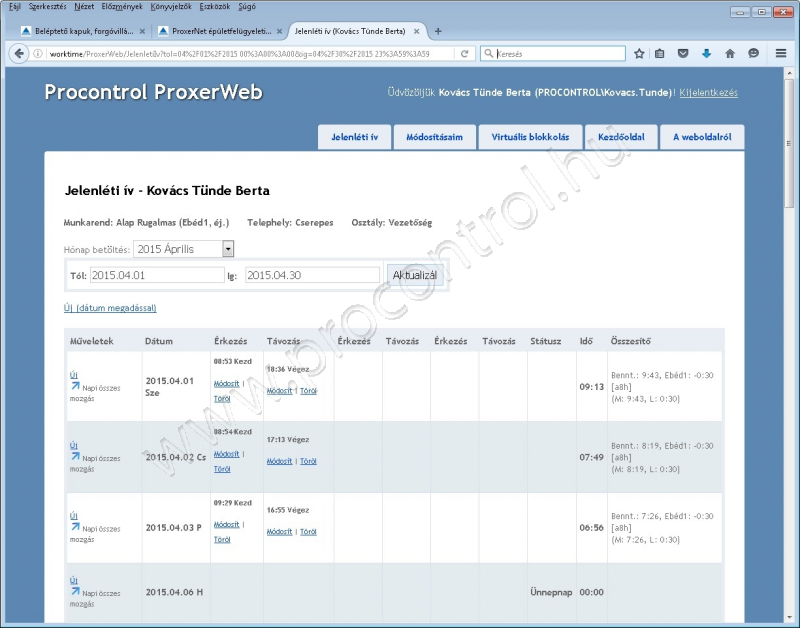Open Napi összes mozgás arrow for 2015.04.01
Screen dimensions: 800x628
75,386
